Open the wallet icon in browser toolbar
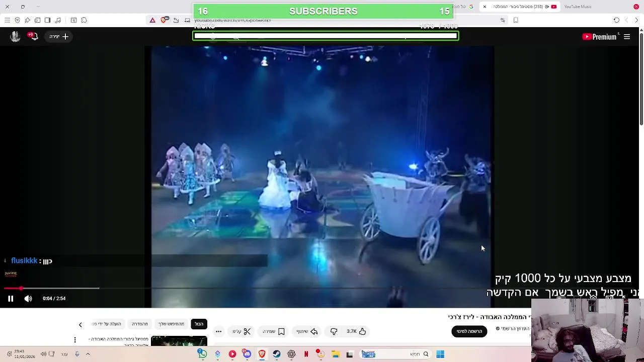The height and width of the screenshot is (362, 644). [37, 20]
